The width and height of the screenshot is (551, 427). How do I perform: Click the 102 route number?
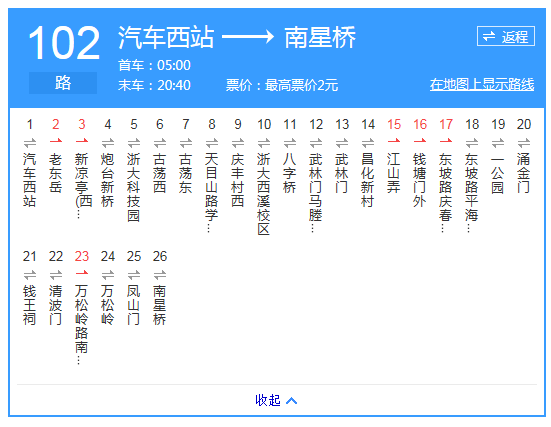(64, 43)
